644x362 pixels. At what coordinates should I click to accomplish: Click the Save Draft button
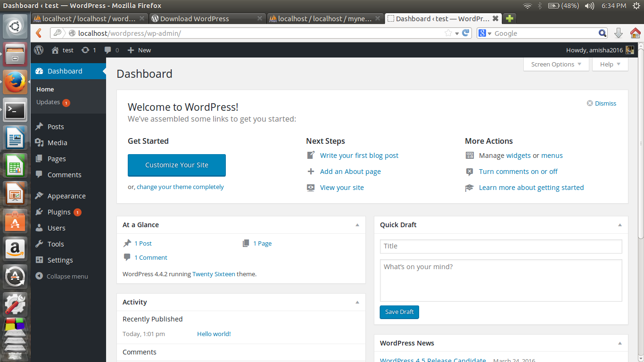399,312
